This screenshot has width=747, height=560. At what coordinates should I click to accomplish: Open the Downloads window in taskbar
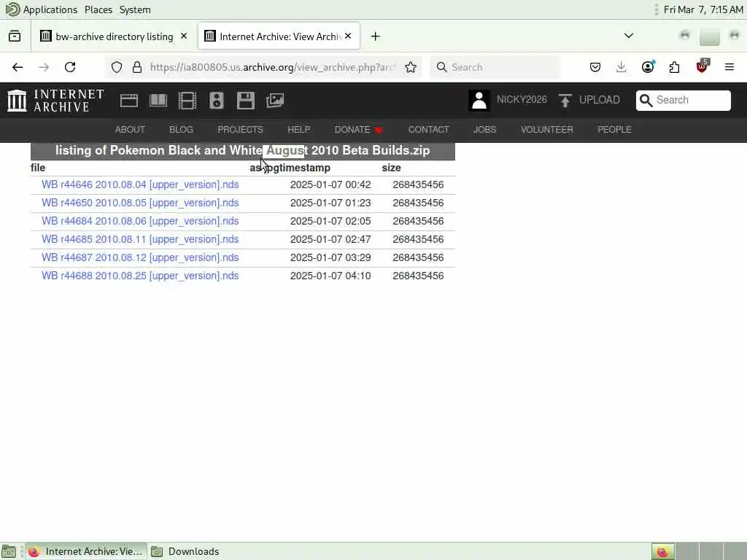point(185,551)
